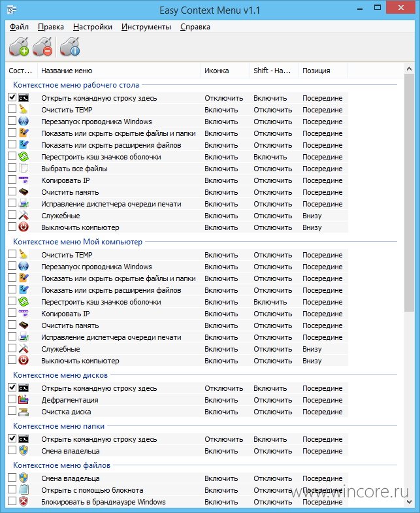
Task: Click the Сост... column header
Action: 22,71
